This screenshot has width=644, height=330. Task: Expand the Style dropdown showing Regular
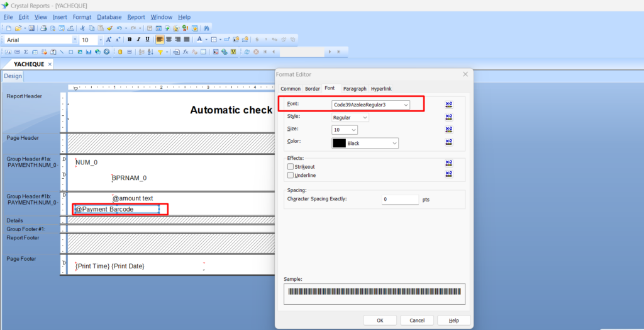(x=350, y=117)
